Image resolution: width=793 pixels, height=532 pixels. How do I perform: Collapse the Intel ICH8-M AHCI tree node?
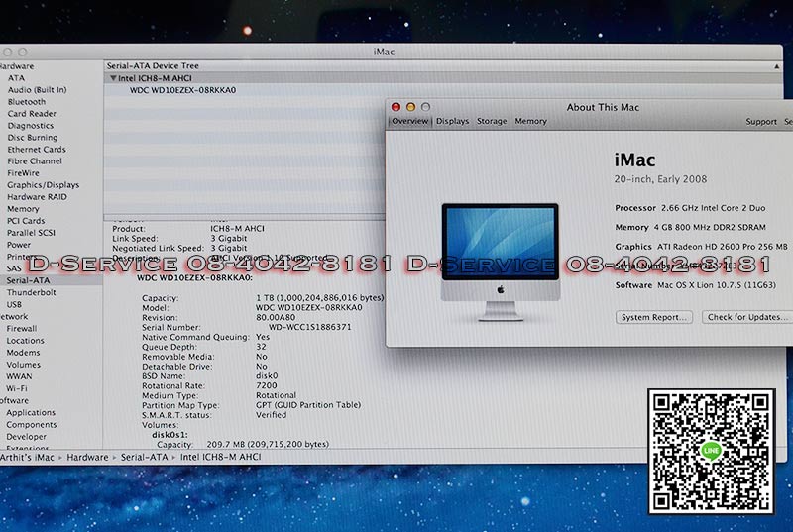(113, 78)
